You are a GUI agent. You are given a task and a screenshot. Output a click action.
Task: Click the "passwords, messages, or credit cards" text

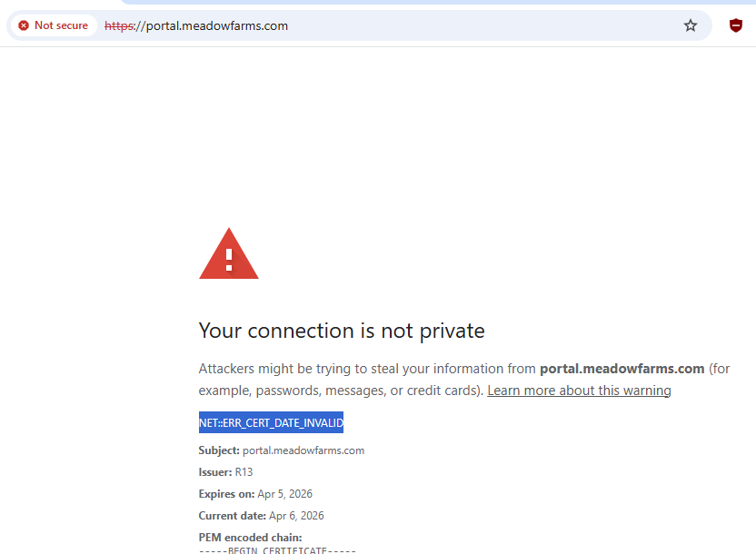coord(368,391)
